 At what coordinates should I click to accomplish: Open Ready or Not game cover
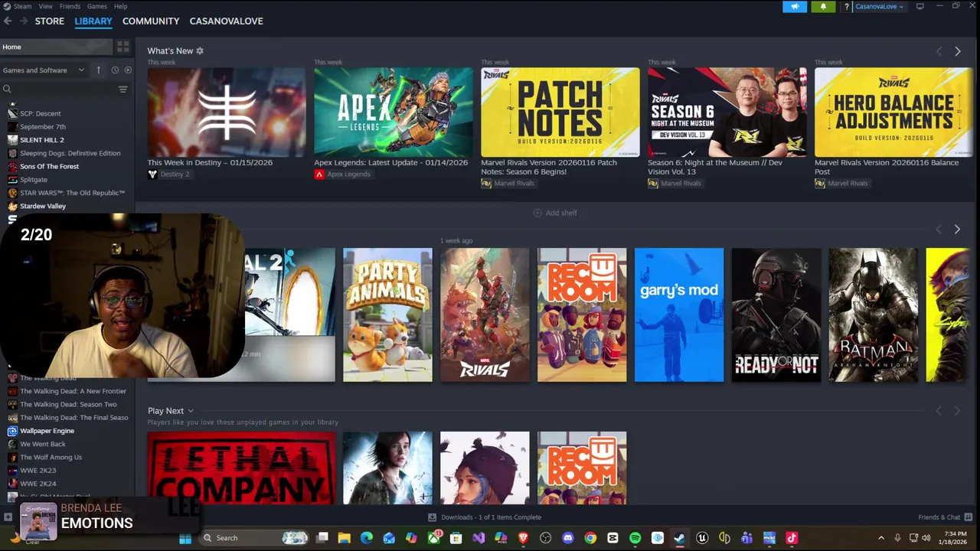tap(776, 315)
